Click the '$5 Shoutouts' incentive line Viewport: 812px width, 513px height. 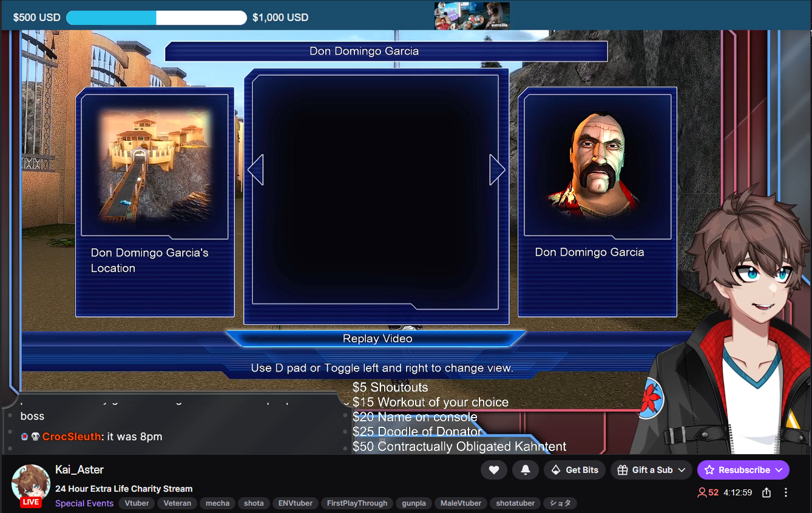390,387
